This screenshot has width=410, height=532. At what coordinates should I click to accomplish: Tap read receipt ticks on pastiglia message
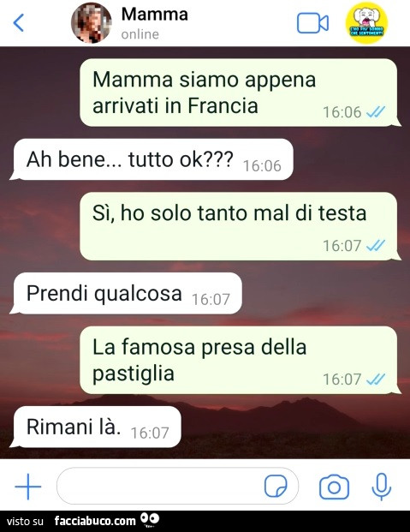coord(376,379)
